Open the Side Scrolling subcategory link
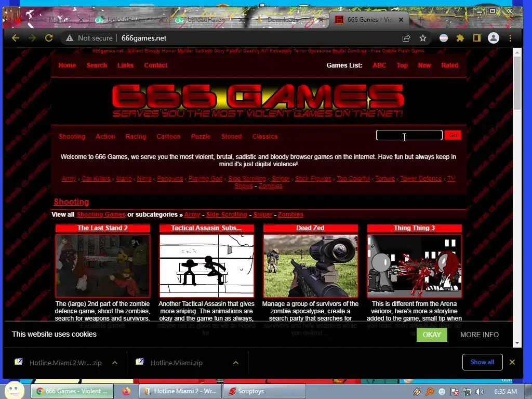The height and width of the screenshot is (399, 532). [227, 215]
